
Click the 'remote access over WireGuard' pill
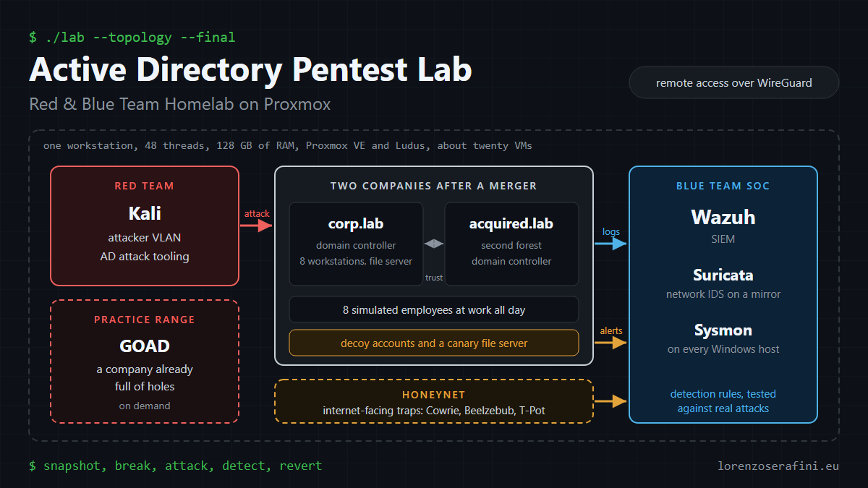(x=733, y=82)
